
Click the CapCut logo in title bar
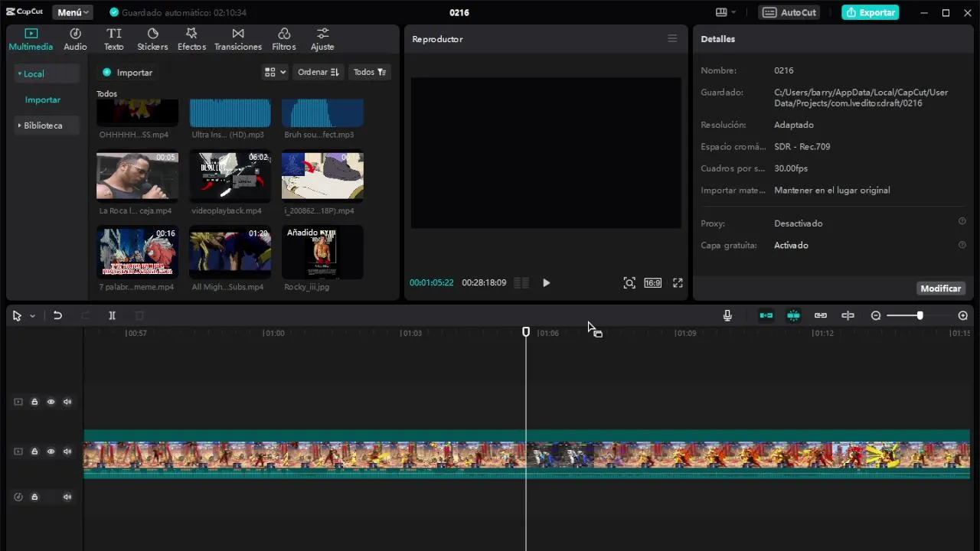(25, 12)
